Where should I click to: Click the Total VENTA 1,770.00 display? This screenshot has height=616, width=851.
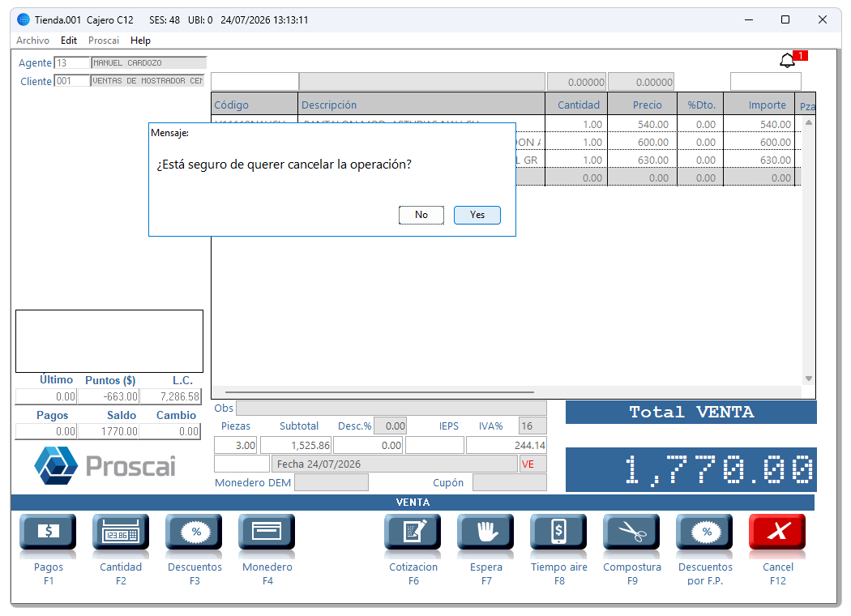point(691,469)
